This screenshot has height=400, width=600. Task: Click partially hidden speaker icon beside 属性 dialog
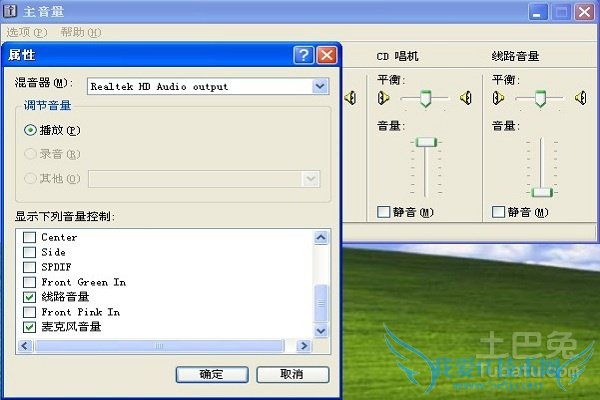(350, 98)
